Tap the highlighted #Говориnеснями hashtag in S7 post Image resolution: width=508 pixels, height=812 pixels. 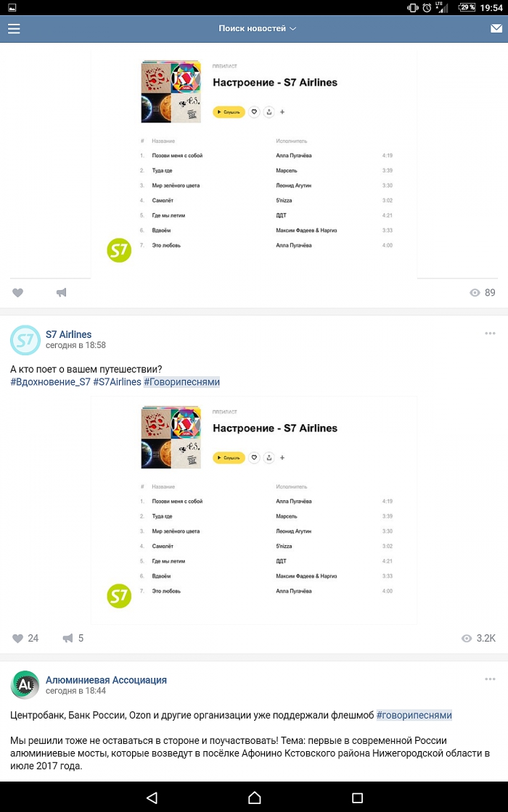point(181,382)
